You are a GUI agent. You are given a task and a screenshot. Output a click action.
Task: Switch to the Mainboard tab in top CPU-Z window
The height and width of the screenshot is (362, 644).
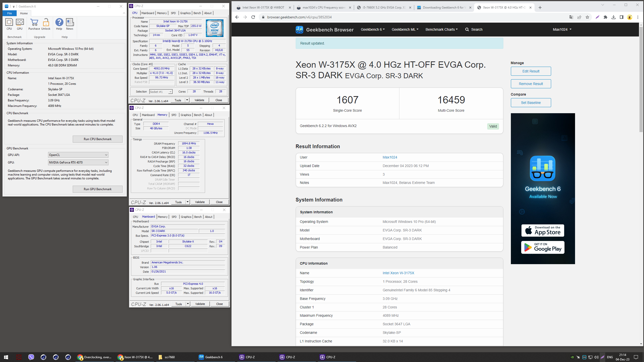148,13
